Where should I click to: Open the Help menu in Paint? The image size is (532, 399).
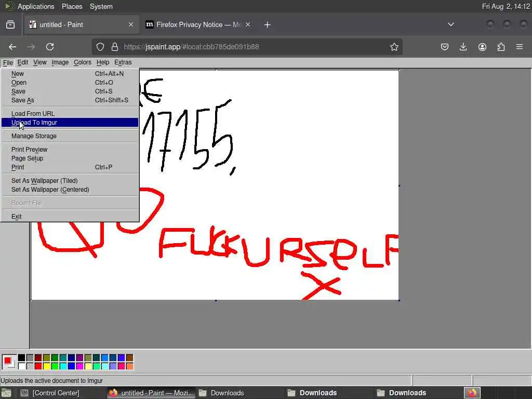coord(103,62)
